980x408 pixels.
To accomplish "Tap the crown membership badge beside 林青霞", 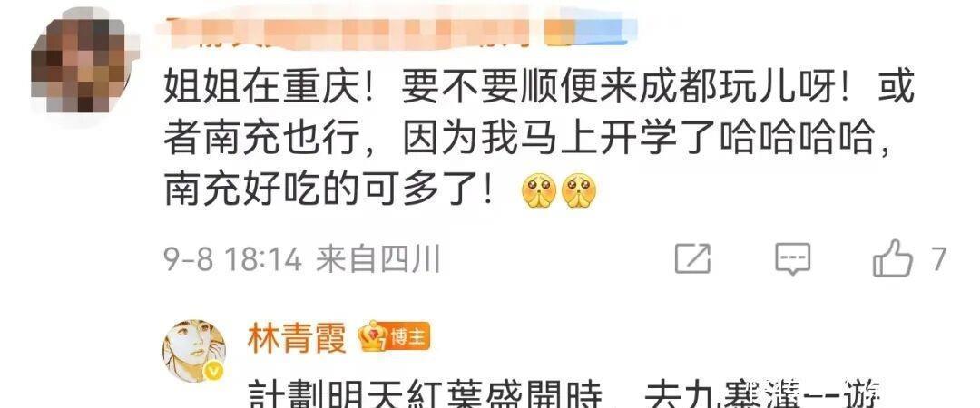I will 373,339.
